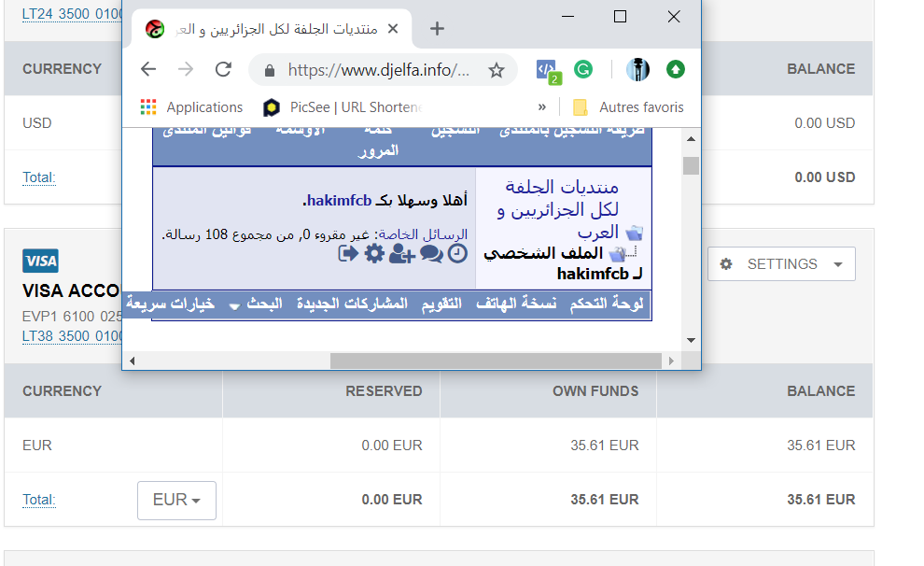924x566 pixels.
Task: Click the vertical scrollbar up arrow
Action: click(x=692, y=139)
